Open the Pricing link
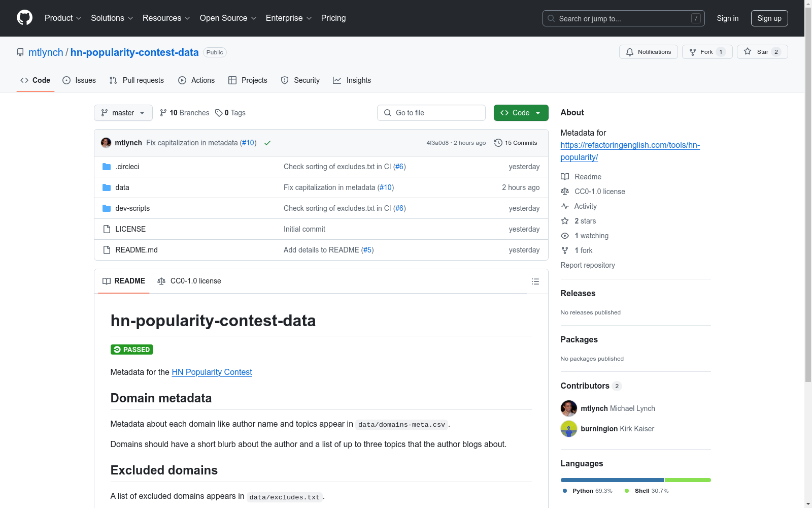Viewport: 812px width, 508px height. point(333,18)
